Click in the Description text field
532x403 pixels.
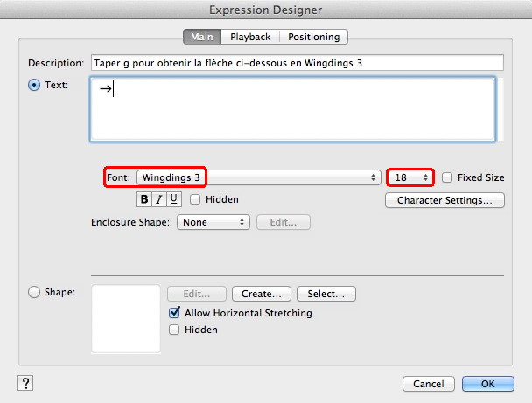point(297,63)
